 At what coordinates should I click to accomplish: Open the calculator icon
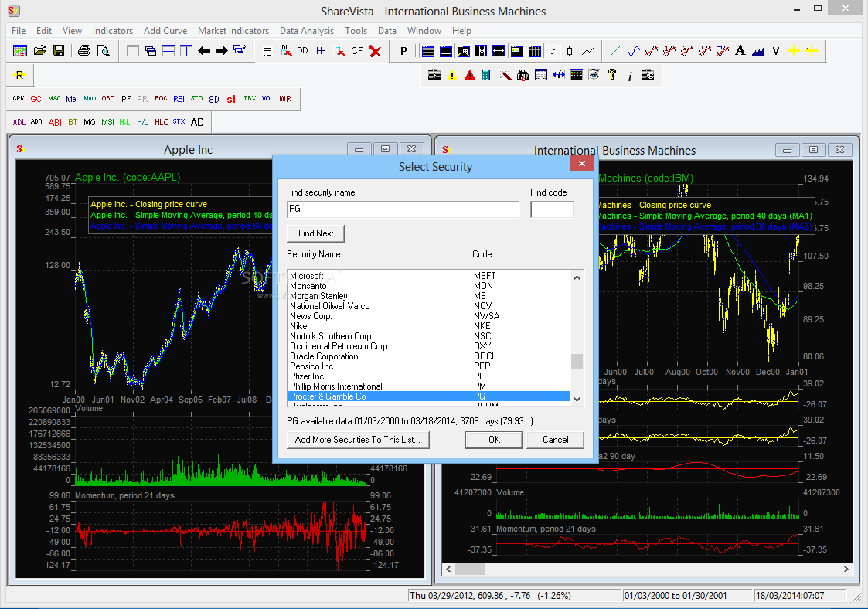pos(486,75)
